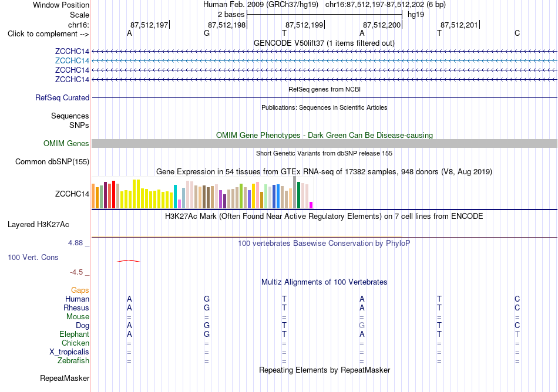Click the OMIM Genes track label
Screen dimensions: 558x392
click(x=66, y=144)
